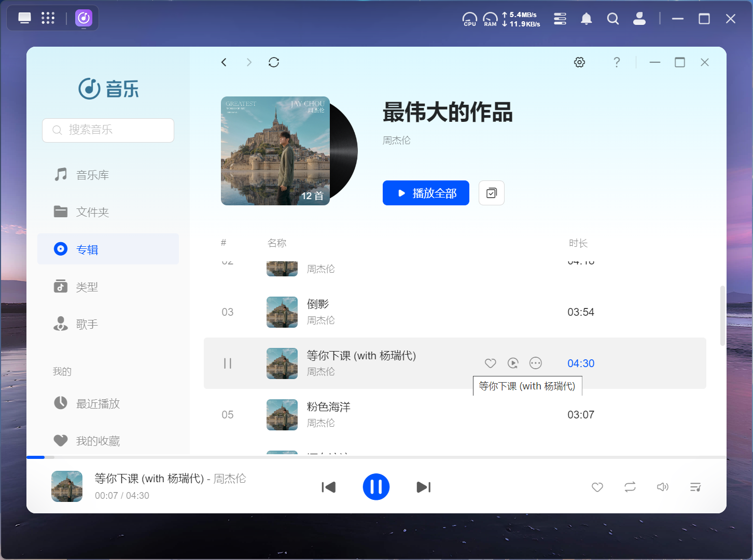This screenshot has width=753, height=560.
Task: Open the desktop icon in top bar
Action: (x=24, y=18)
